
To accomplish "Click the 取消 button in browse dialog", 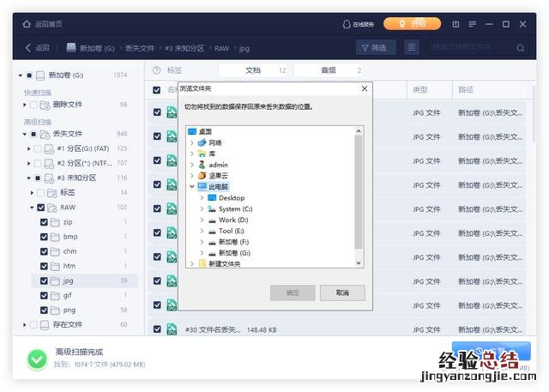I will [x=342, y=293].
